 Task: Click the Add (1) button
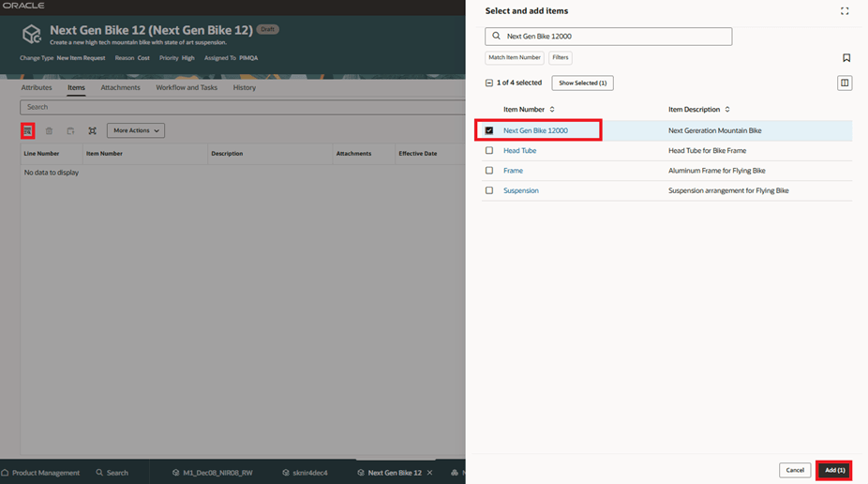pos(834,470)
